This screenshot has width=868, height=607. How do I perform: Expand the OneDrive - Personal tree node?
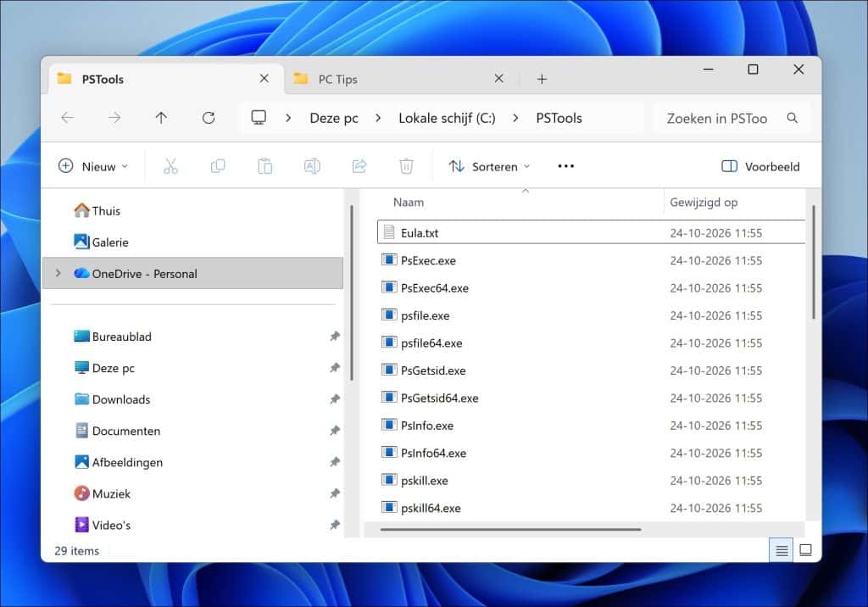[x=58, y=273]
